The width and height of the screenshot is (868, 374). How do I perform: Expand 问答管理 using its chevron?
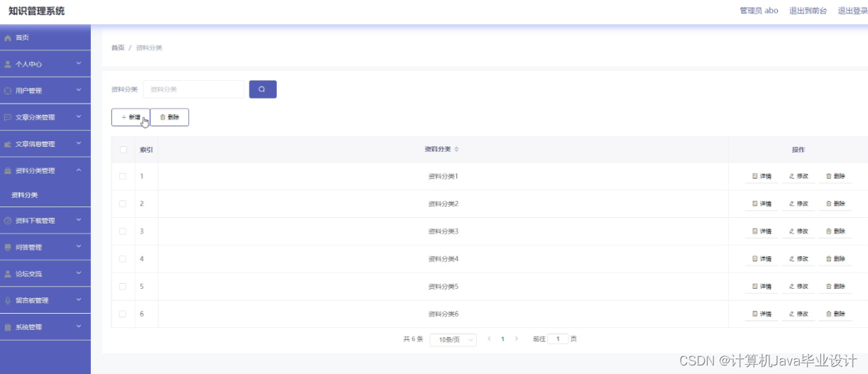point(79,247)
